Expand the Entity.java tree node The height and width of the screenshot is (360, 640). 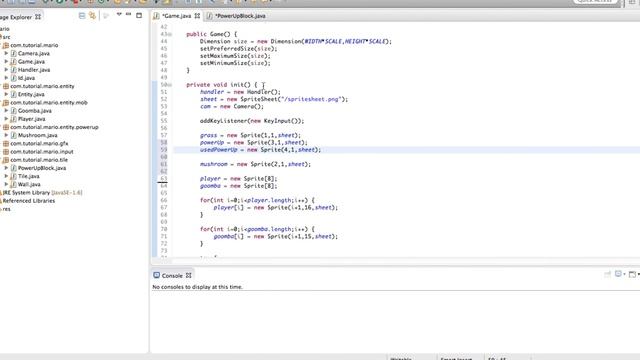tap(6, 94)
